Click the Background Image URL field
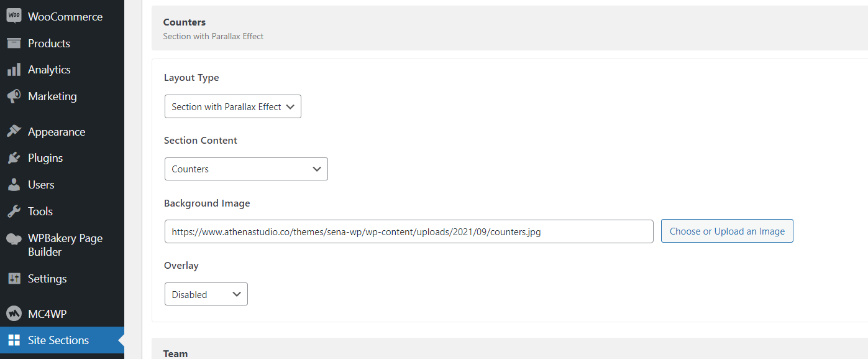The width and height of the screenshot is (868, 359). [409, 231]
